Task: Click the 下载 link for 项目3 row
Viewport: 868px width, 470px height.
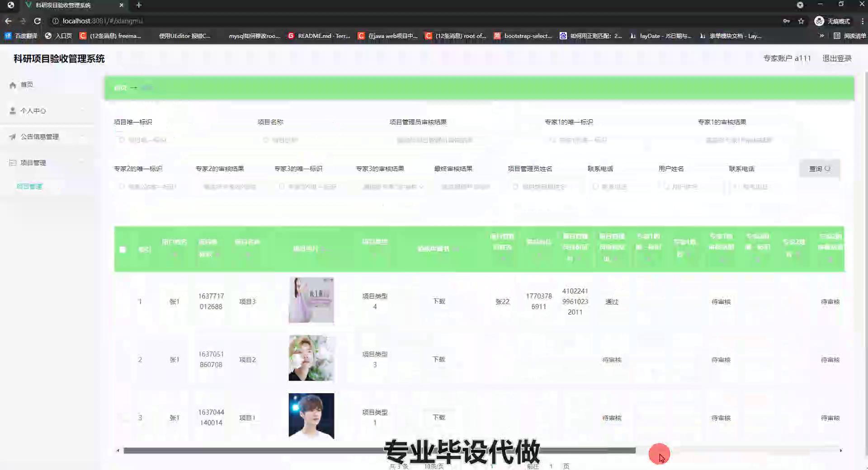Action: [439, 301]
